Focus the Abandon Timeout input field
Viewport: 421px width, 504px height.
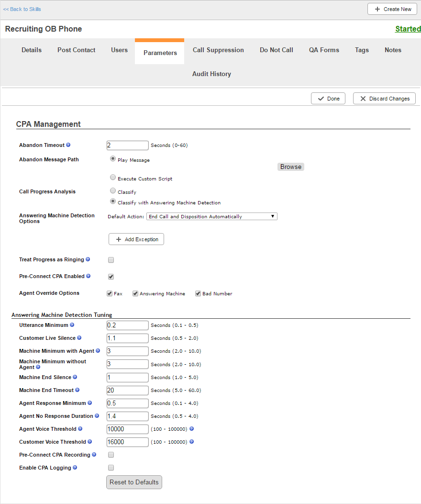(128, 146)
